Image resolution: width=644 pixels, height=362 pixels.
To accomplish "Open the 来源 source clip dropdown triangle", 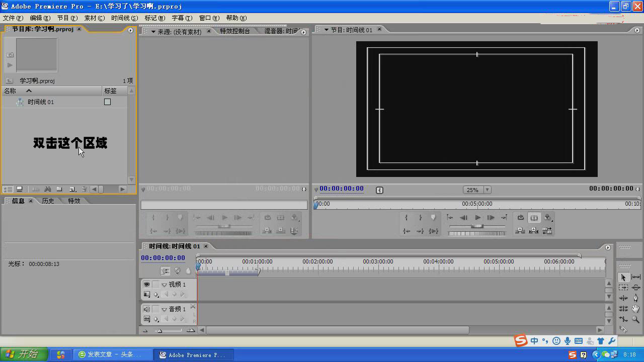I will [x=153, y=32].
